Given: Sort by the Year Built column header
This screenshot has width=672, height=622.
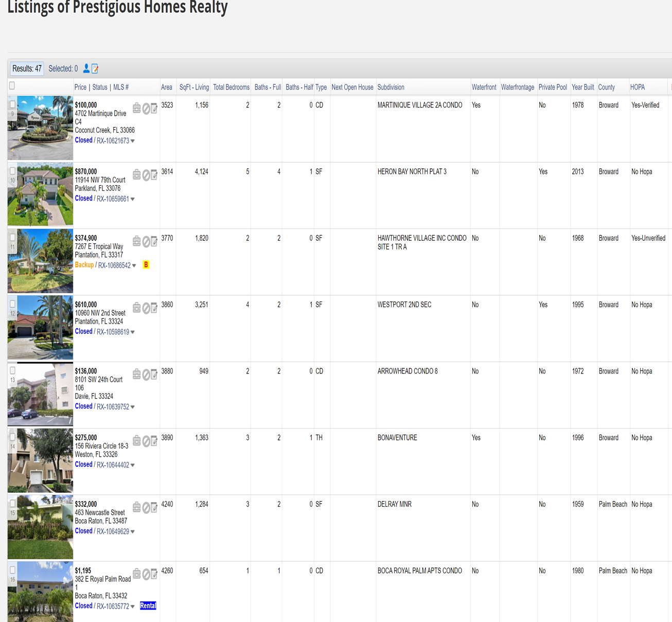Looking at the screenshot, I should (582, 87).
